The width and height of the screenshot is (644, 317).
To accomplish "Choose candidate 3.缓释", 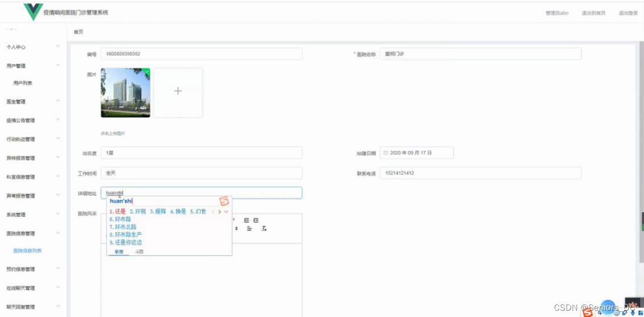I will [x=158, y=212].
